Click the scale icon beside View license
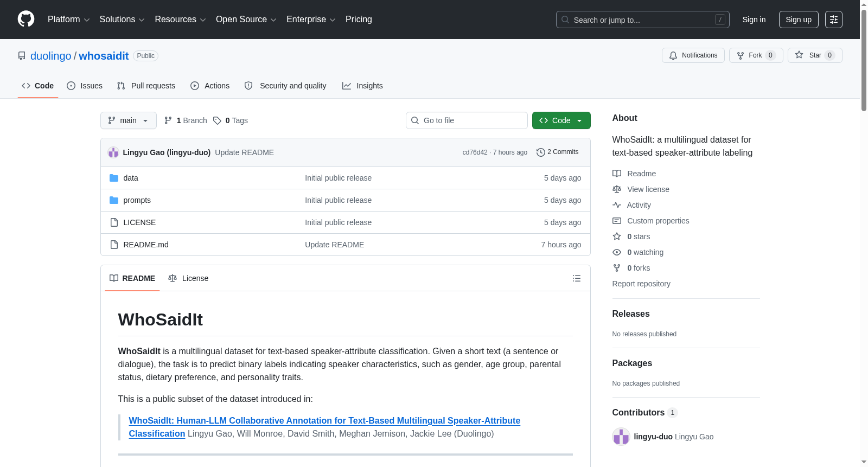The image size is (868, 467). tap(617, 189)
